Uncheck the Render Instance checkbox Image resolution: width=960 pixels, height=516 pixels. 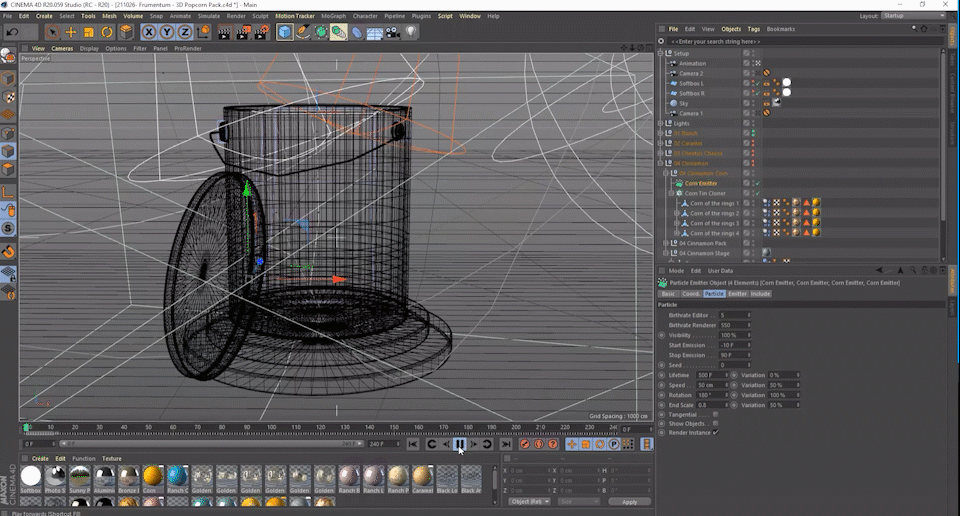(x=716, y=432)
